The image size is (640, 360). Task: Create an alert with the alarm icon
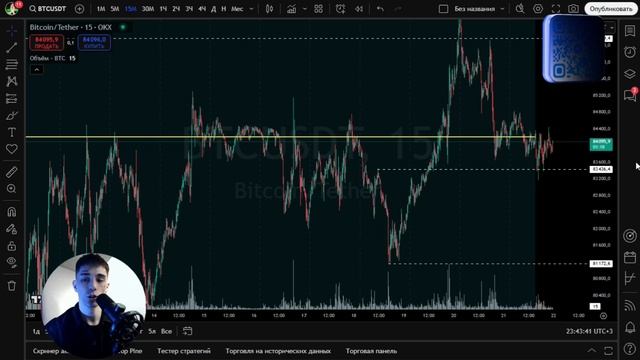tap(340, 9)
